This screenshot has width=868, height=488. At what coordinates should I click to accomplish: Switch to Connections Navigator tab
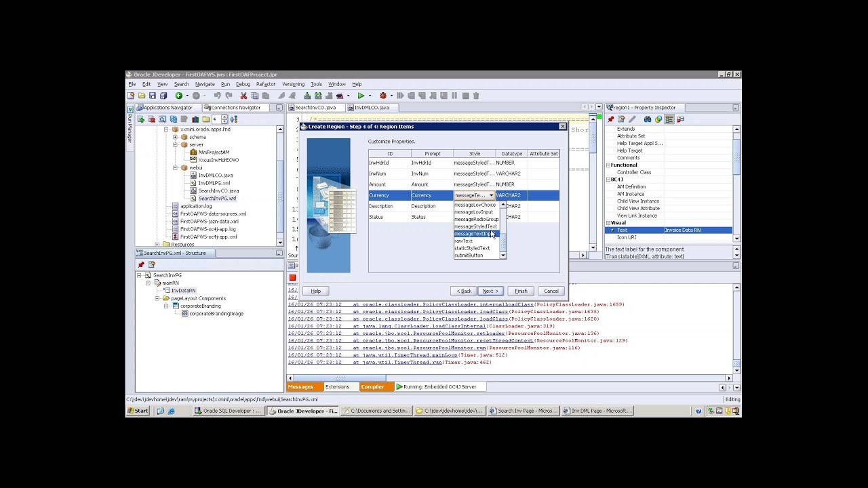(x=235, y=107)
